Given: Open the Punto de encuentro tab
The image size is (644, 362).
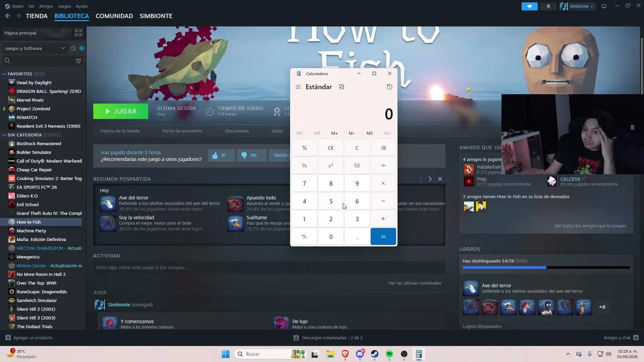Looking at the screenshot, I should point(182,131).
